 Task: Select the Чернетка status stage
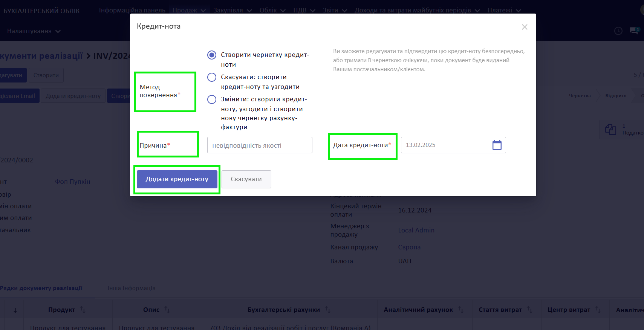580,96
